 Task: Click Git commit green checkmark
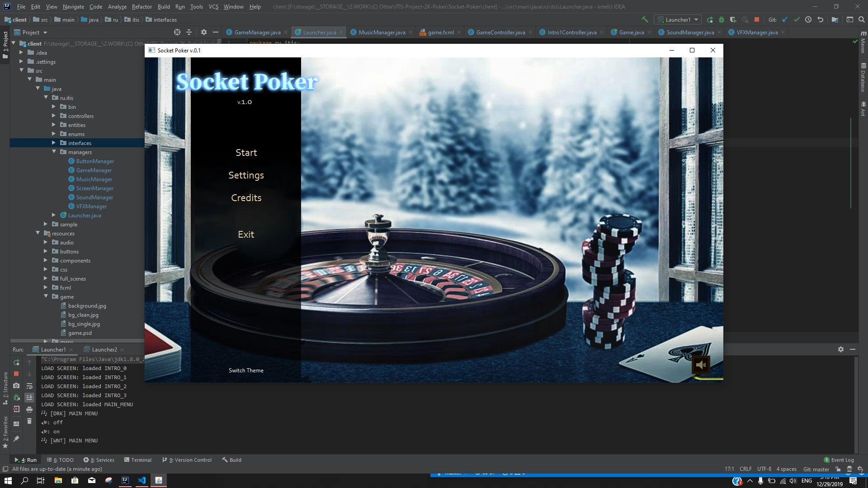(797, 19)
